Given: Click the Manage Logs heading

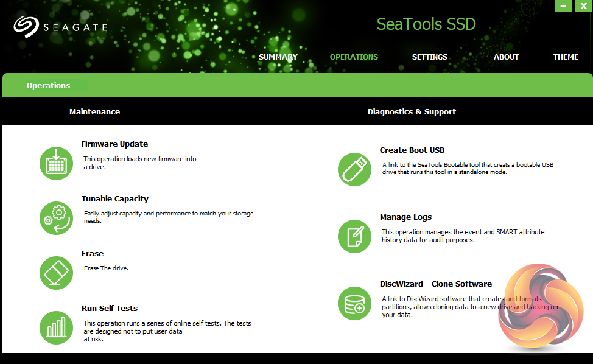Looking at the screenshot, I should coord(406,217).
